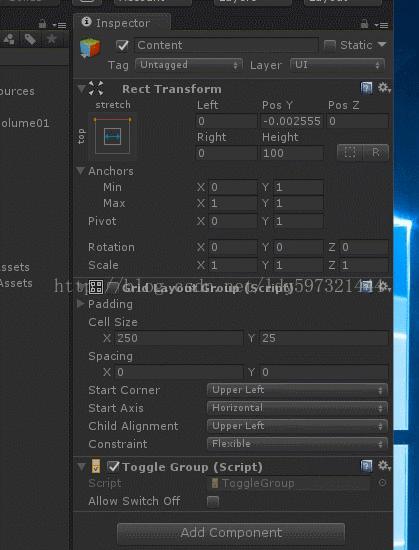
Task: Click the star favorites search icon
Action: (52, 39)
